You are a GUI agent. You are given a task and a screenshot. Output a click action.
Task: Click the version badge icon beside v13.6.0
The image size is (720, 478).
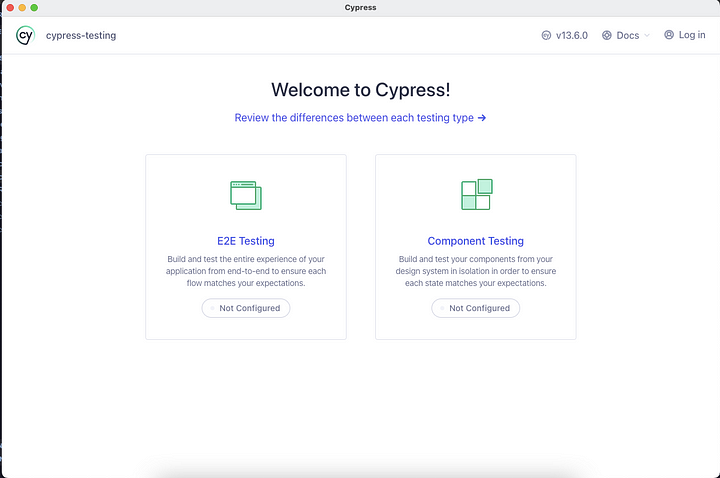(x=546, y=35)
